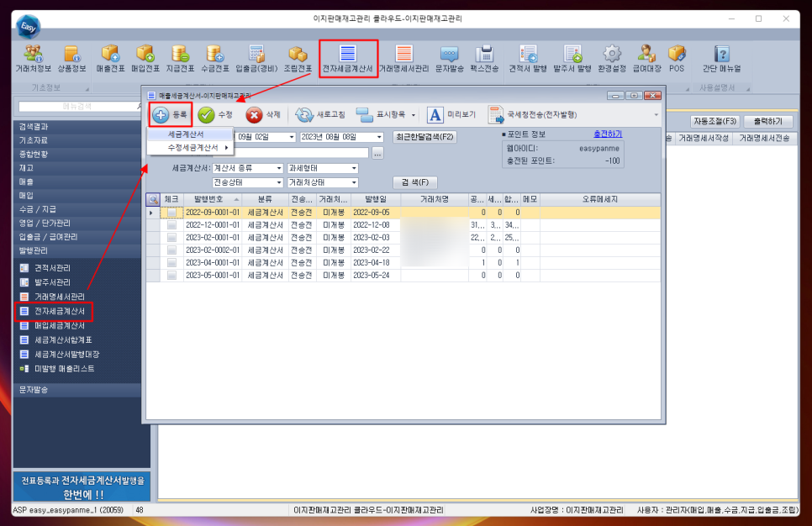Screen dimensions: 812x526
Task: Click 새로고침 refresh button
Action: click(319, 114)
